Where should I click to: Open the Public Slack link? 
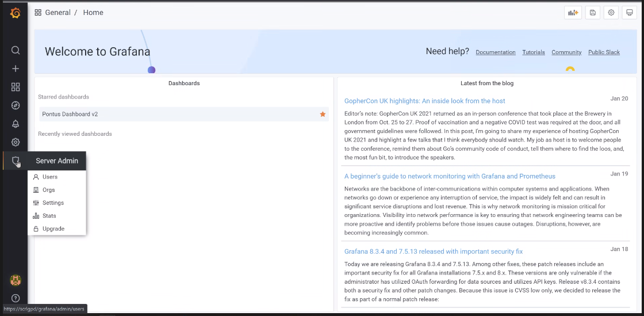click(x=604, y=52)
